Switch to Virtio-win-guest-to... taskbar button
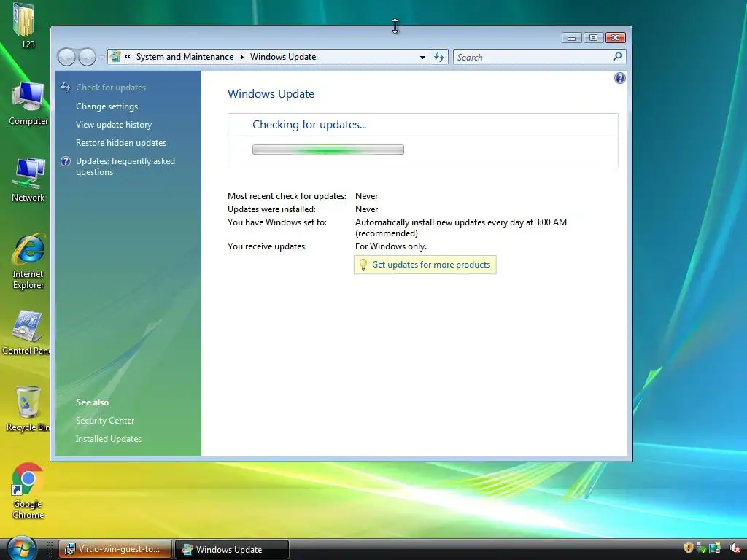 (115, 549)
